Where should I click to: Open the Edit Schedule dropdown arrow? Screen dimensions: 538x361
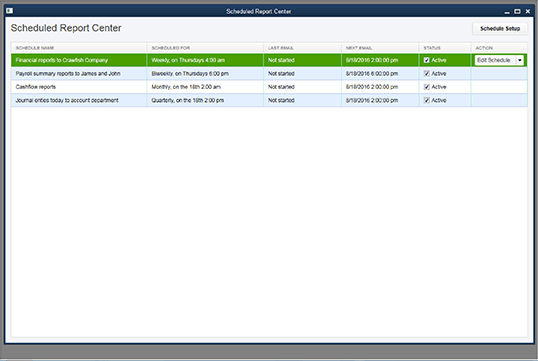click(520, 60)
